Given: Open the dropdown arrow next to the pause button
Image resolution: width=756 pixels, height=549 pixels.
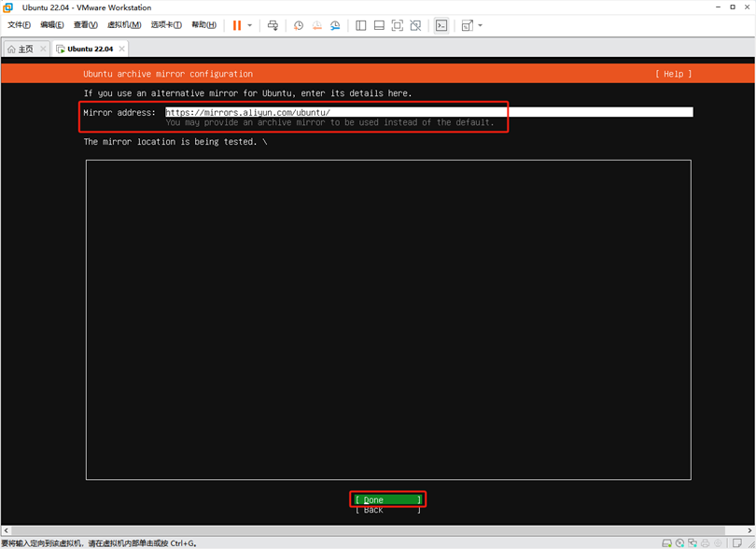Looking at the screenshot, I should pyautogui.click(x=250, y=25).
